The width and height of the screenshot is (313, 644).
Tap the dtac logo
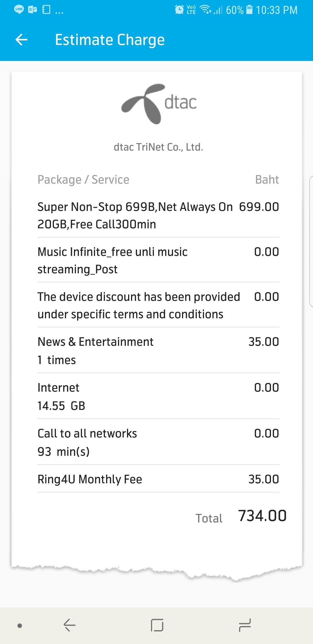coord(159,104)
